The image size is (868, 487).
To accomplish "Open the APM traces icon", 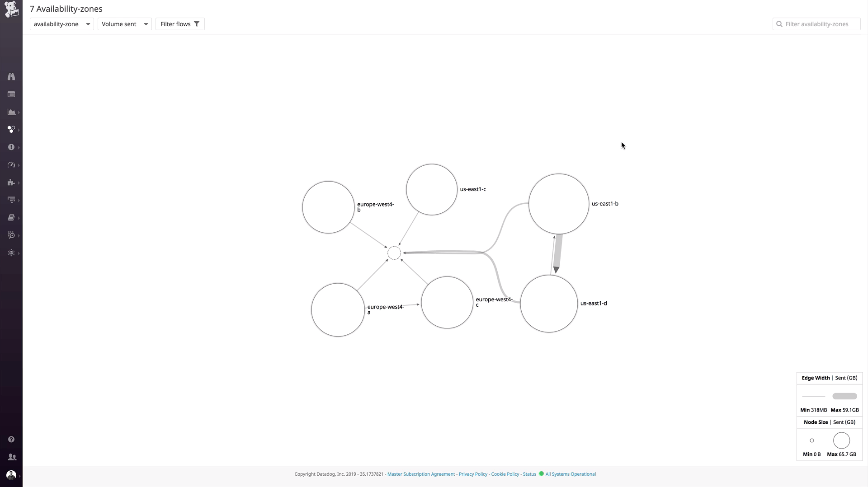I will pyautogui.click(x=12, y=200).
